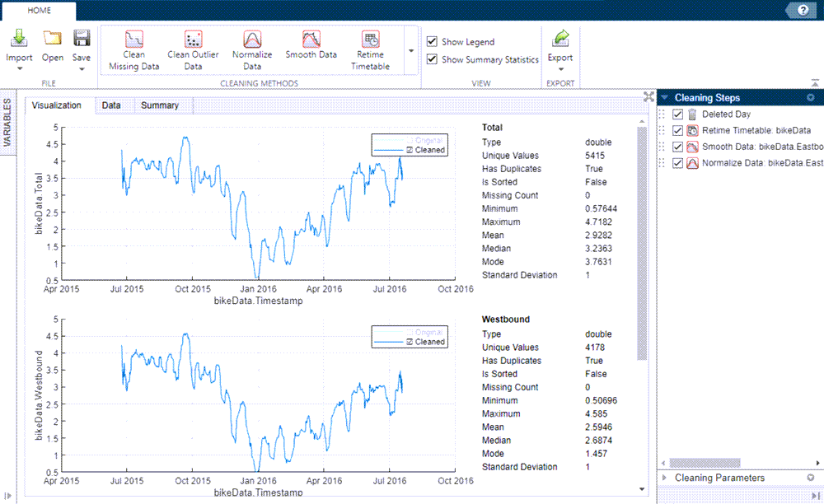Collapse the Cleaning Steps panel
The height and width of the screenshot is (504, 824).
[x=663, y=97]
